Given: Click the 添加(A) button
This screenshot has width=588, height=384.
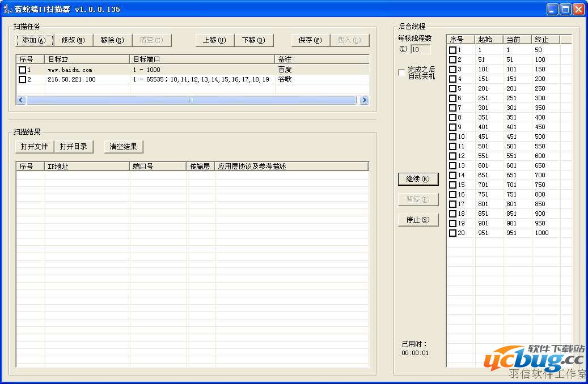Looking at the screenshot, I should pos(35,40).
